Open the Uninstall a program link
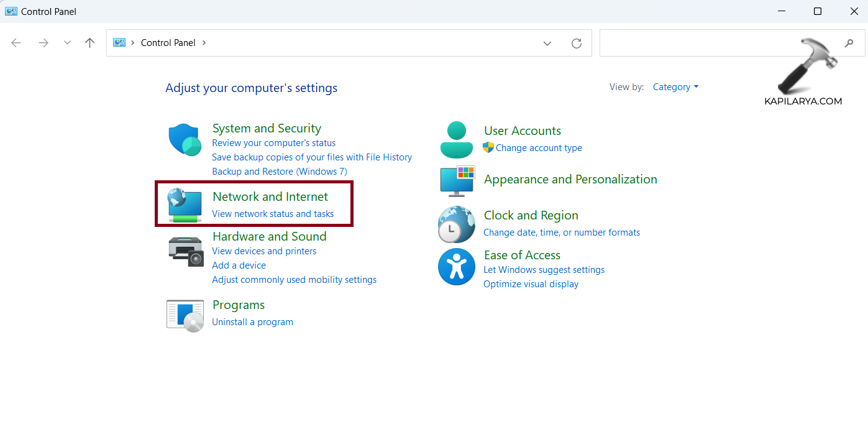Viewport: 868px width, 424px height. point(252,322)
